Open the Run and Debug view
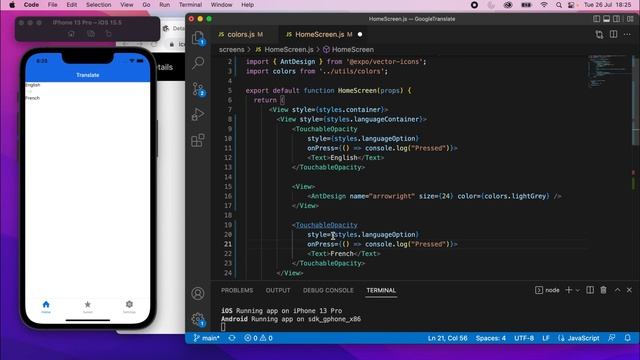The height and width of the screenshot is (360, 640). point(198,114)
